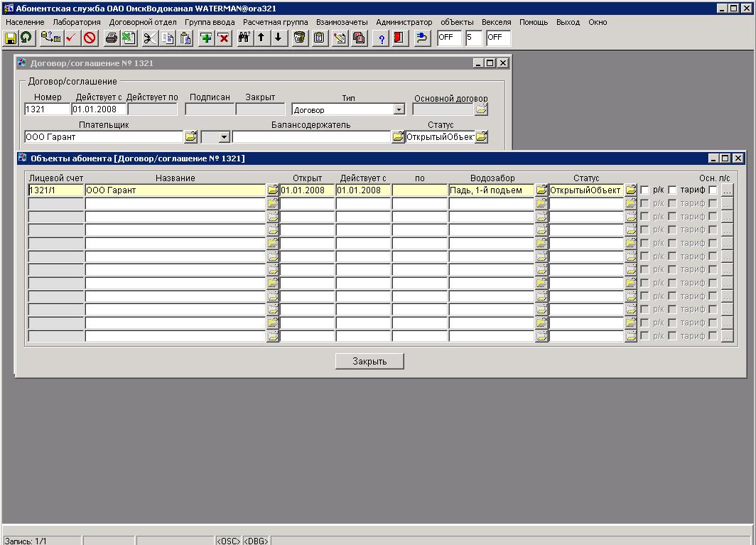Click the green plus add record icon
Image resolution: width=756 pixels, height=545 pixels.
pos(206,38)
